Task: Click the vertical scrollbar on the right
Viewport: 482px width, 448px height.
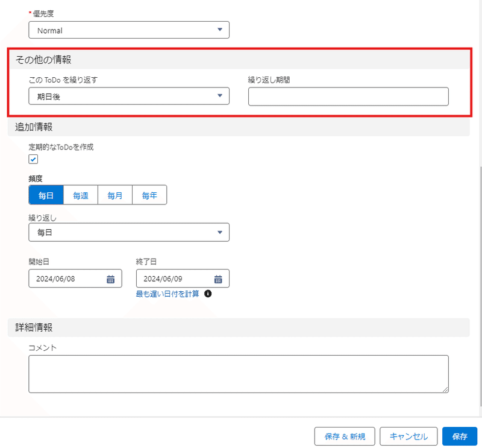Action: [x=480, y=286]
